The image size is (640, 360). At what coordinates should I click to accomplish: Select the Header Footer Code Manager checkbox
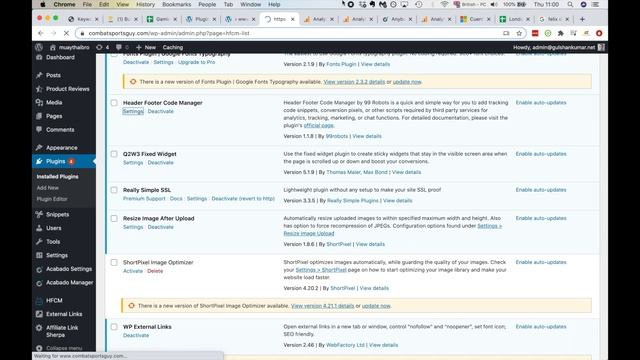[114, 103]
